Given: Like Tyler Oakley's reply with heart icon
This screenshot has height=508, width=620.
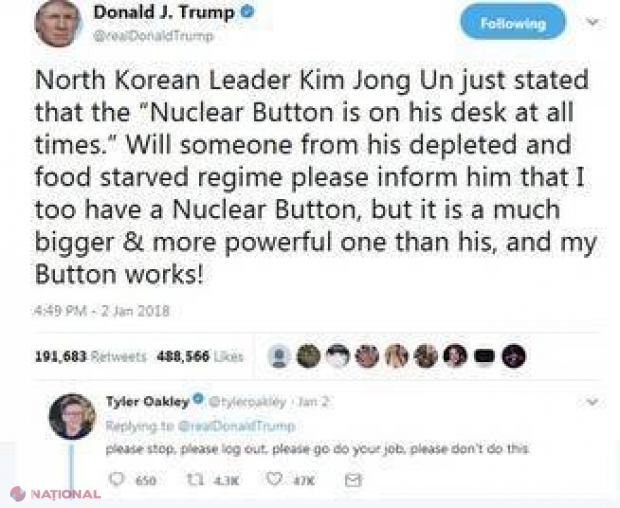Looking at the screenshot, I should 274,479.
